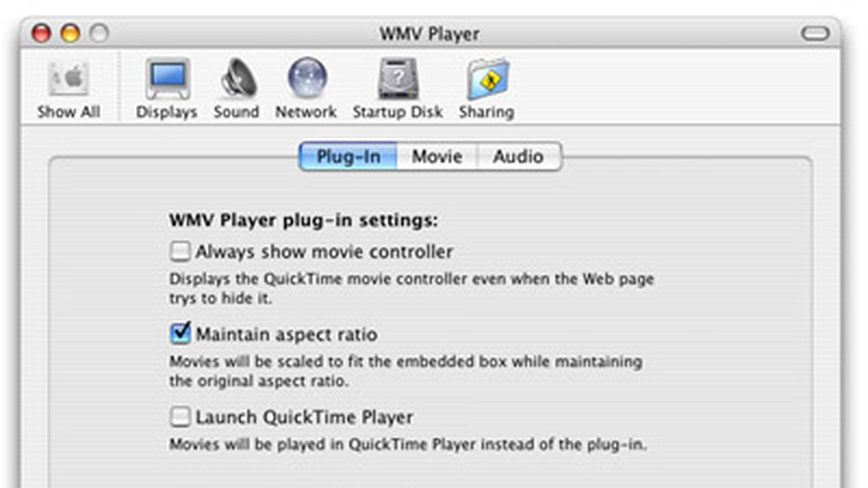Screen dimensions: 868x488
Task: Open the Show All preferences icon
Action: [x=68, y=88]
